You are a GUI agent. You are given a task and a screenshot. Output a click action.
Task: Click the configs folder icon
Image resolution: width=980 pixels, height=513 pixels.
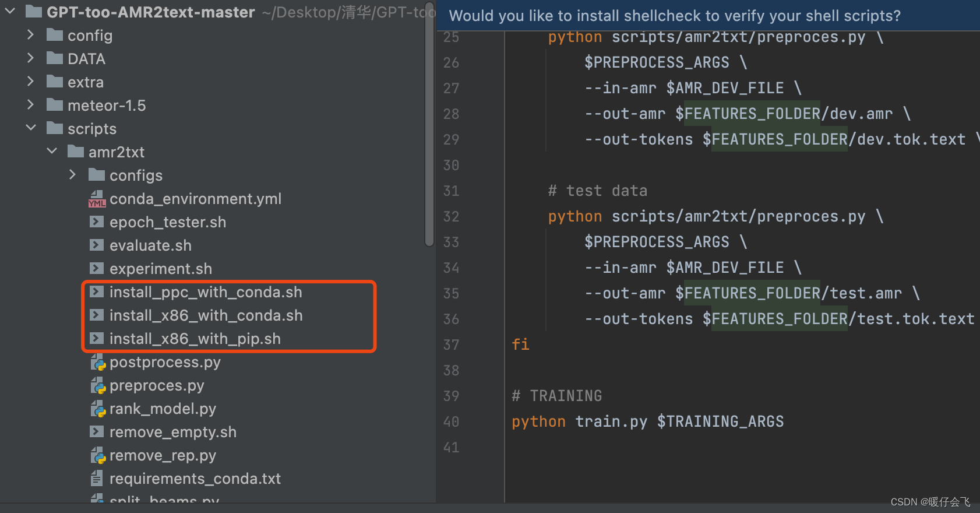click(x=97, y=175)
